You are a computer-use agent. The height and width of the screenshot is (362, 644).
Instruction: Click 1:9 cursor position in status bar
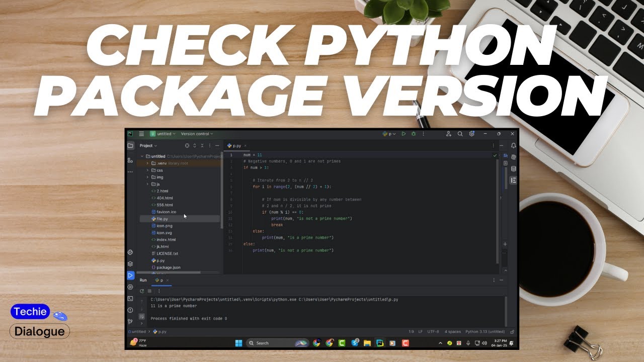tap(411, 332)
